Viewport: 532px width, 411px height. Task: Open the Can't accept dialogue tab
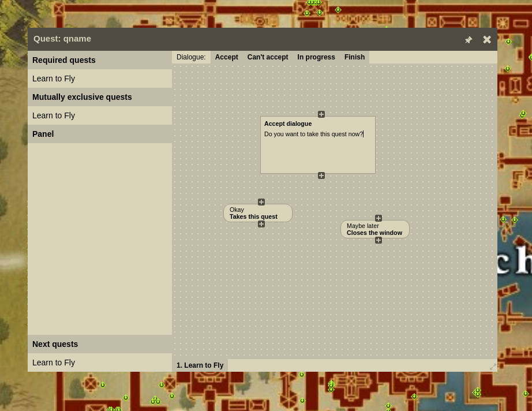(x=267, y=57)
